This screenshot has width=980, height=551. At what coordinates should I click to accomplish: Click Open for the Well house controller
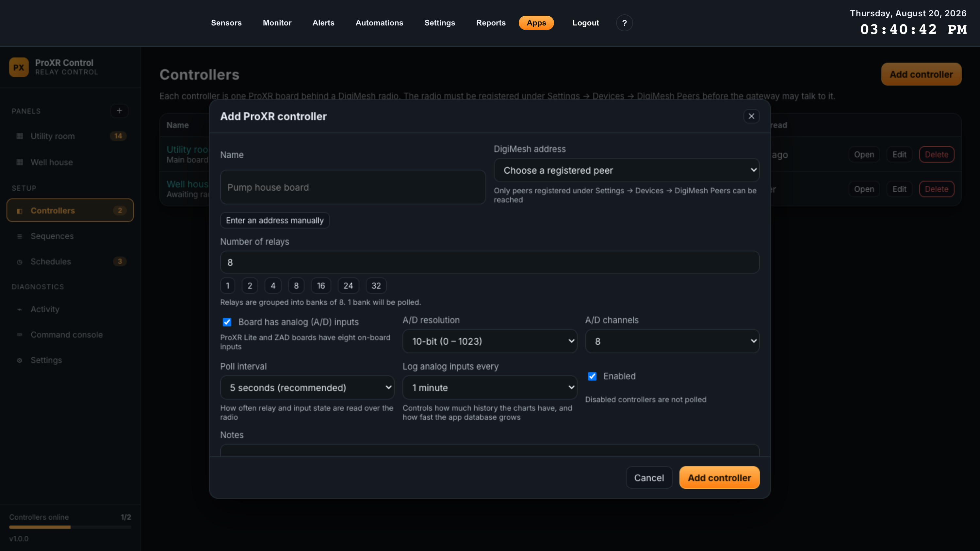point(864,189)
